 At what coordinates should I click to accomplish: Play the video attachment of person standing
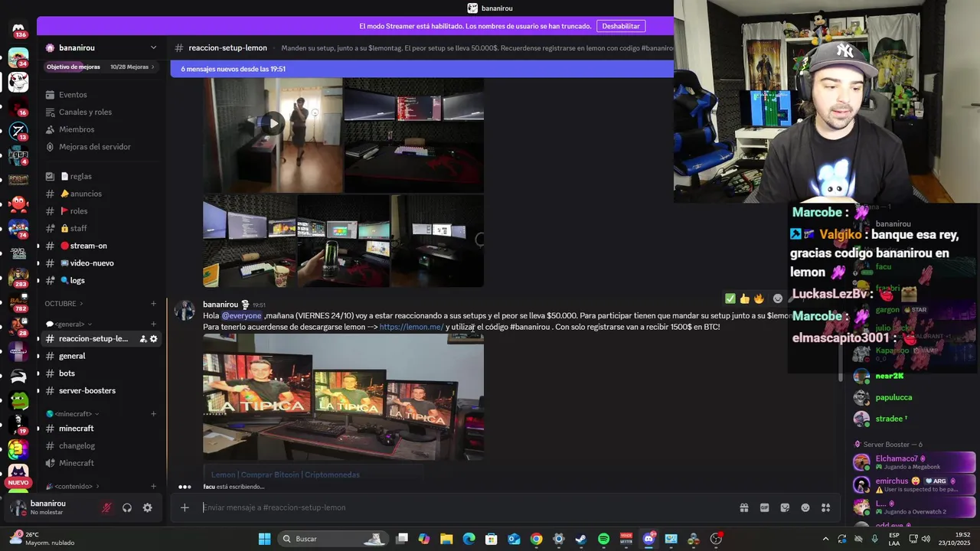click(x=273, y=123)
